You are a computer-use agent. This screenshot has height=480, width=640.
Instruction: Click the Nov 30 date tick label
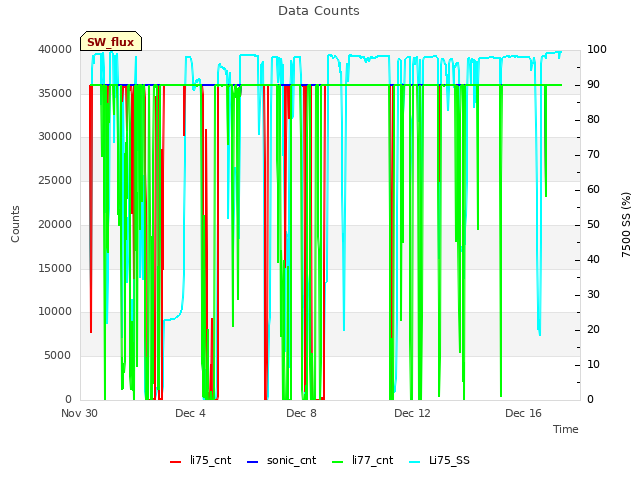click(79, 413)
